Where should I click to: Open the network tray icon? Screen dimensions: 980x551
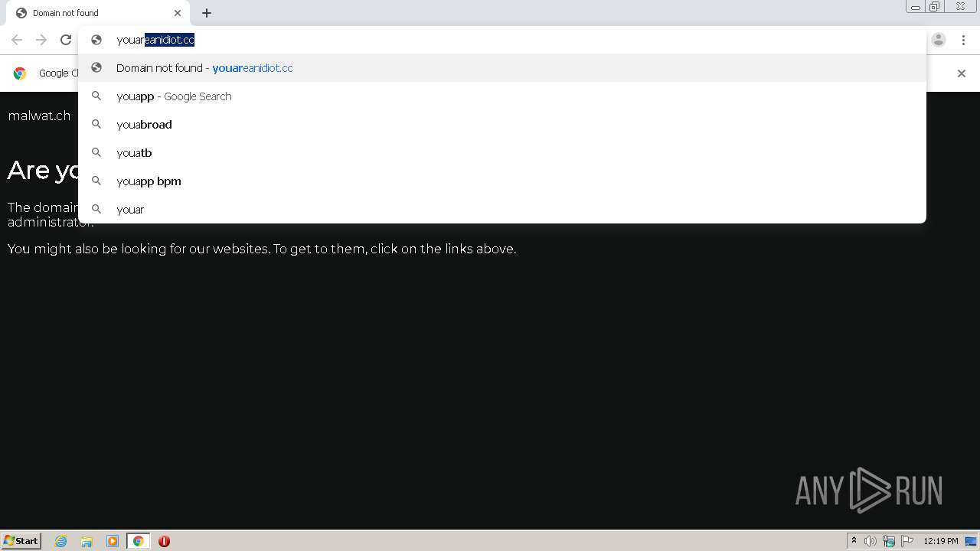889,541
